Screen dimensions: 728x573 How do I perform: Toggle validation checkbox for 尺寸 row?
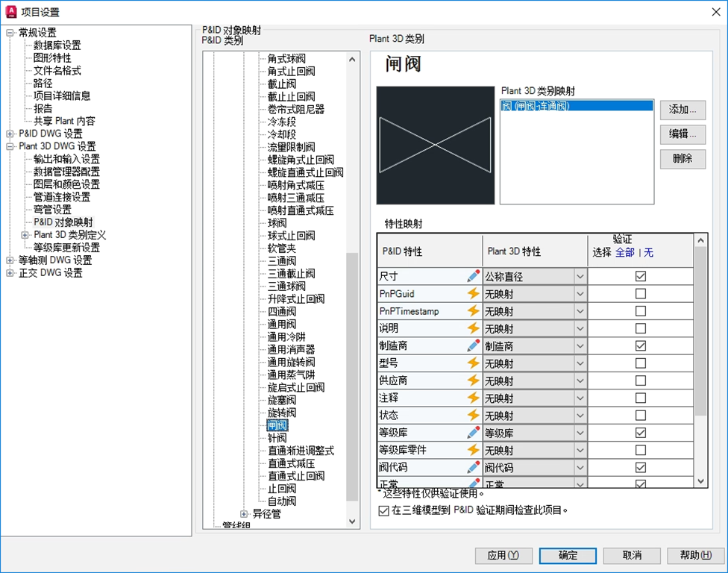click(x=640, y=276)
